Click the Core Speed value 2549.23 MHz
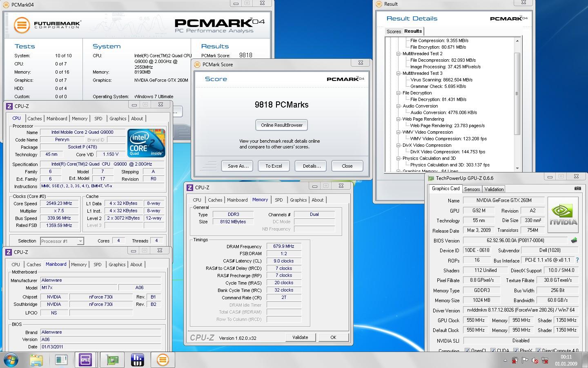 [x=59, y=203]
